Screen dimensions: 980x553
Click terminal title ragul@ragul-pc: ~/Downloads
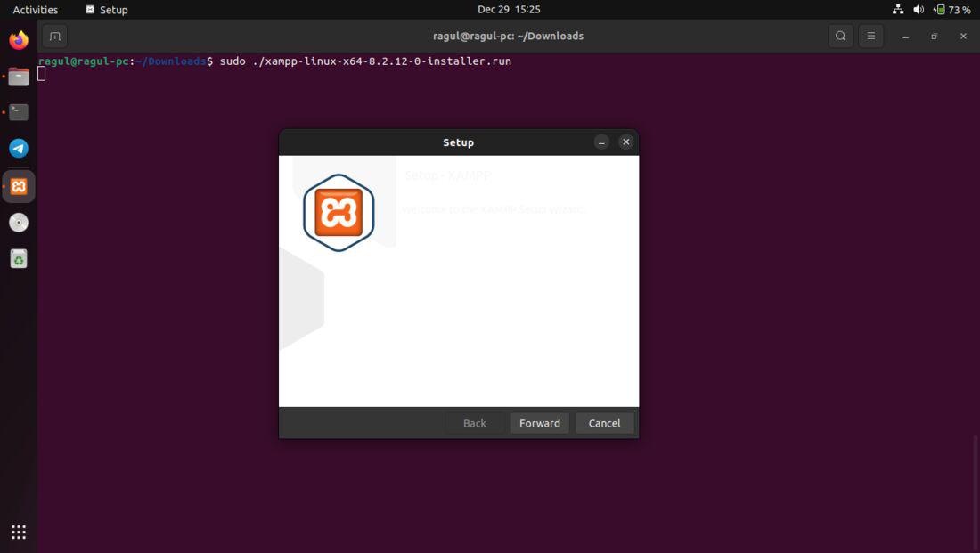click(508, 37)
